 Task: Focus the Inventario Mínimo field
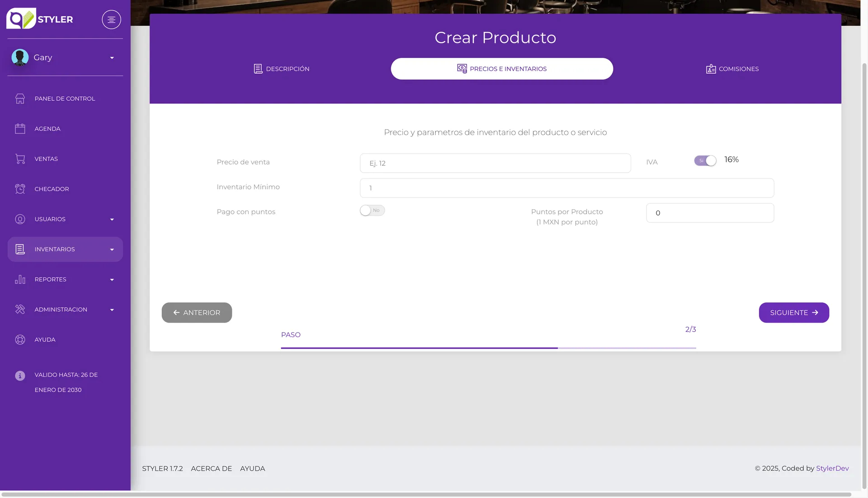(567, 188)
